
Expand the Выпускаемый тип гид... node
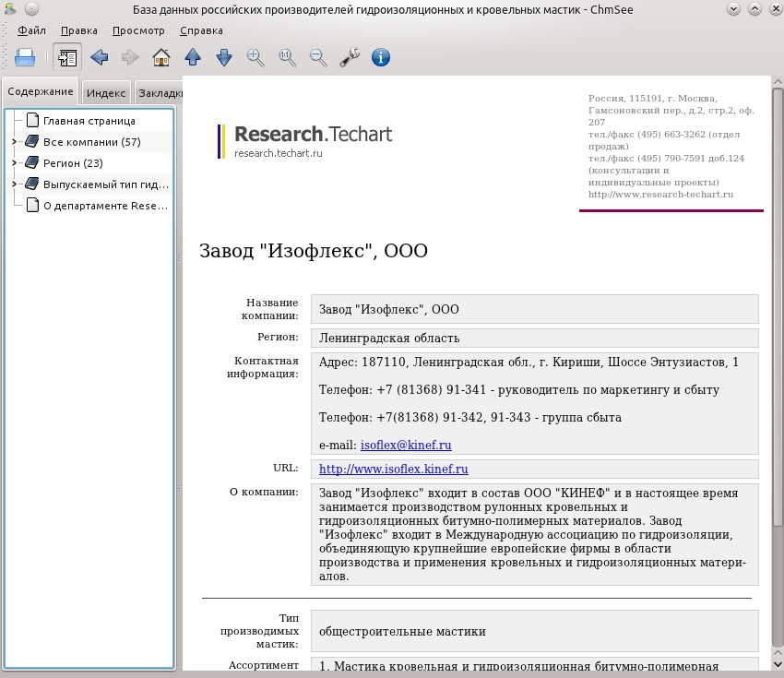[15, 184]
